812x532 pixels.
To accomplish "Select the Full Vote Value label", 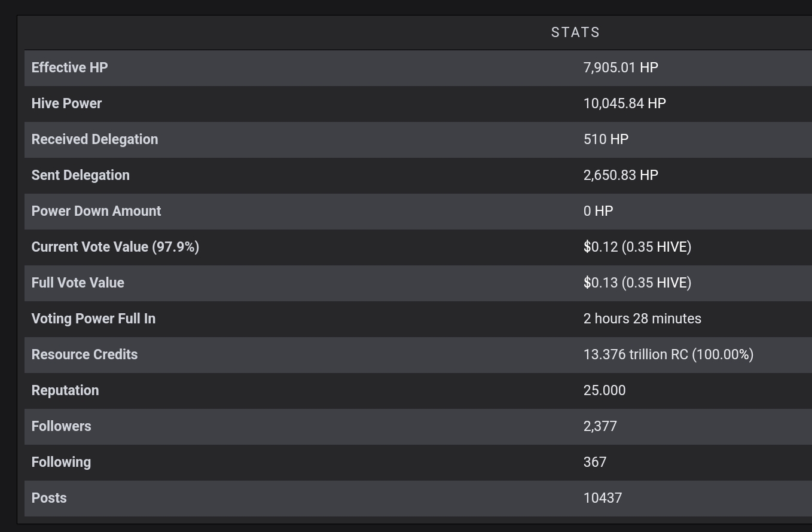I will [x=78, y=283].
